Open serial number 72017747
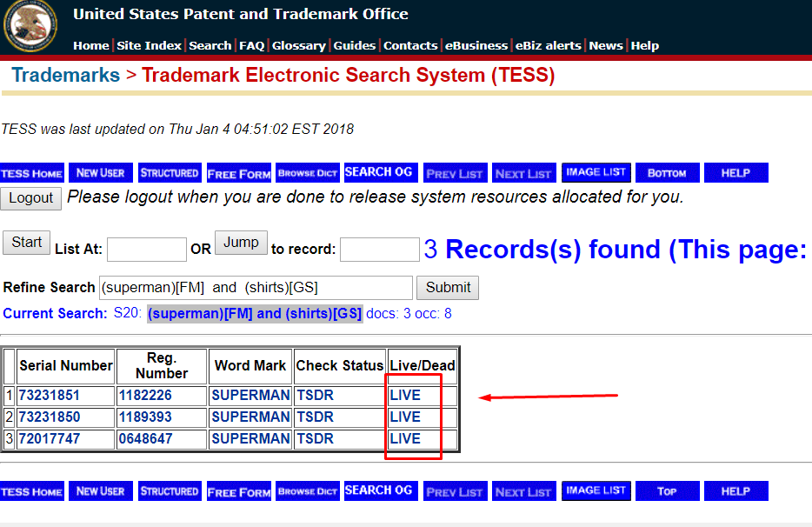 pos(50,439)
